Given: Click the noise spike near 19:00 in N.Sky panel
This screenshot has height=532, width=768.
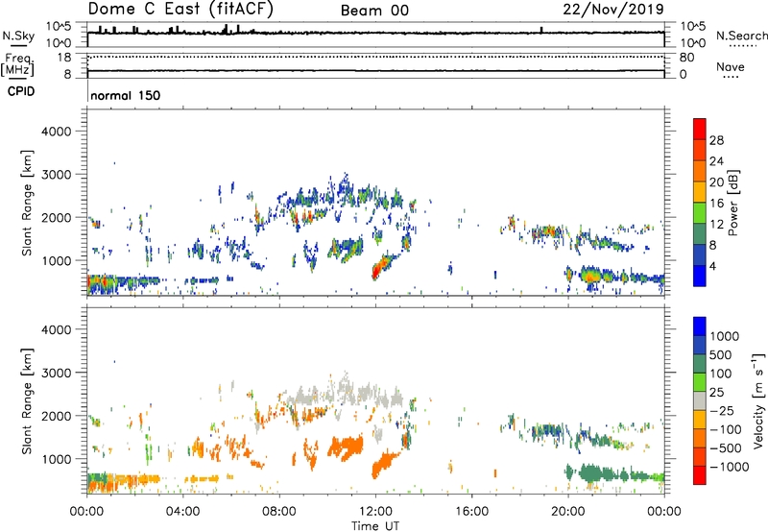Looking at the screenshot, I should (541, 30).
